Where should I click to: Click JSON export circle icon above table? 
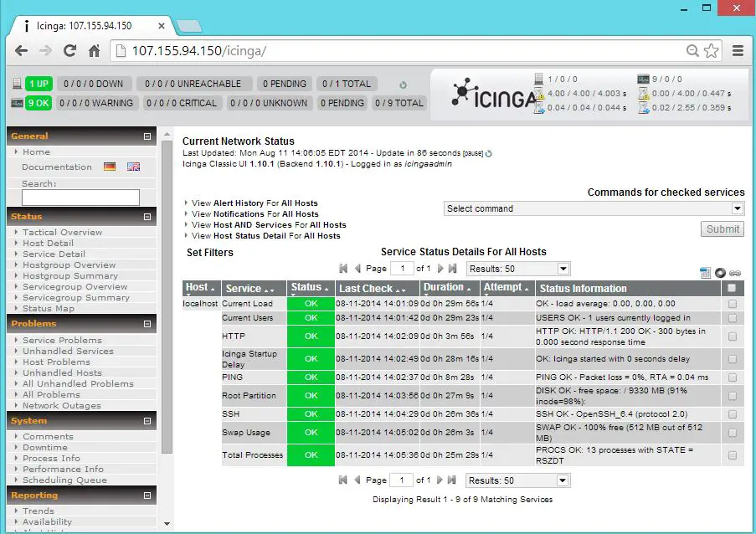tap(720, 273)
